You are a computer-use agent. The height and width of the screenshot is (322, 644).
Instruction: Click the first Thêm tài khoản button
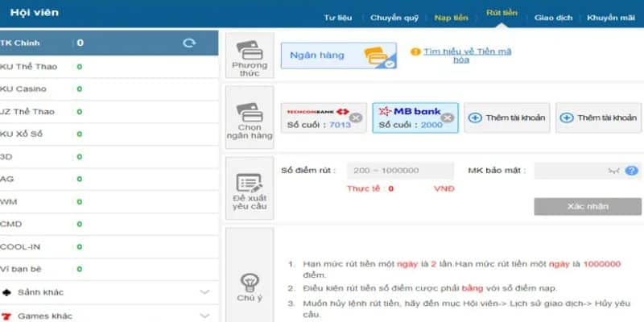[x=507, y=118]
